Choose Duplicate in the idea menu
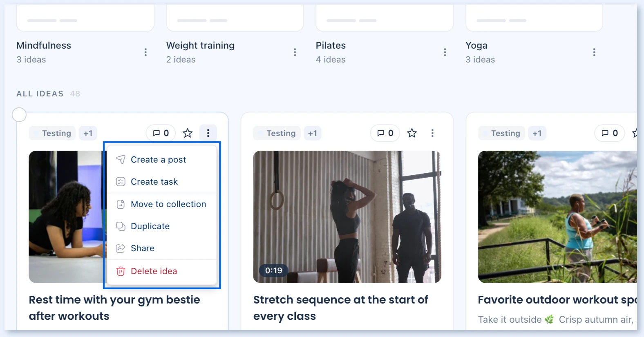644x337 pixels. [x=161, y=226]
